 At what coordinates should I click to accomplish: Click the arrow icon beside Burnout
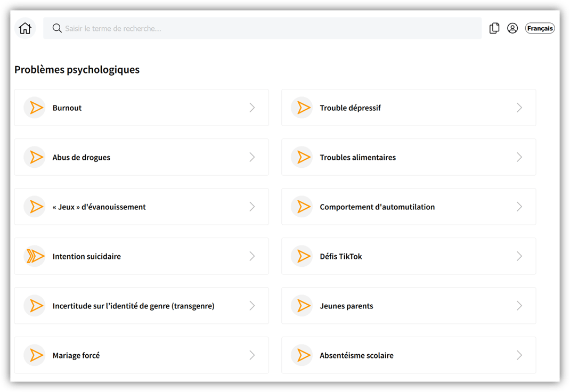pos(35,108)
